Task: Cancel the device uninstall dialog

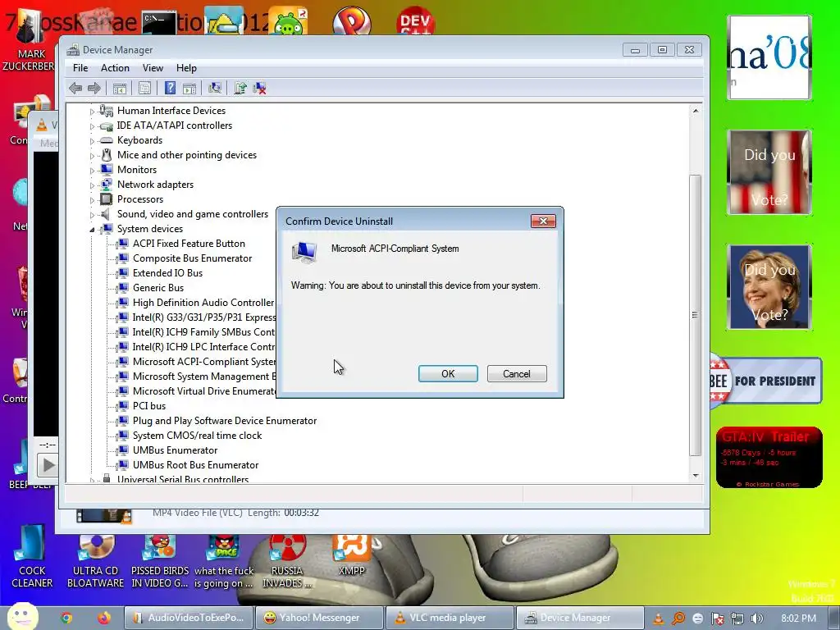Action: 517,374
